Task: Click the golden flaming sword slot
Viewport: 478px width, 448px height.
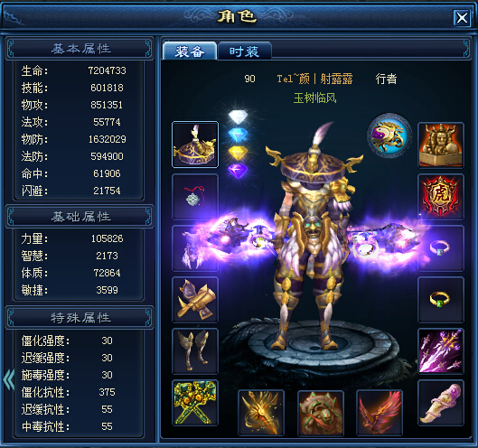Action: (261, 413)
